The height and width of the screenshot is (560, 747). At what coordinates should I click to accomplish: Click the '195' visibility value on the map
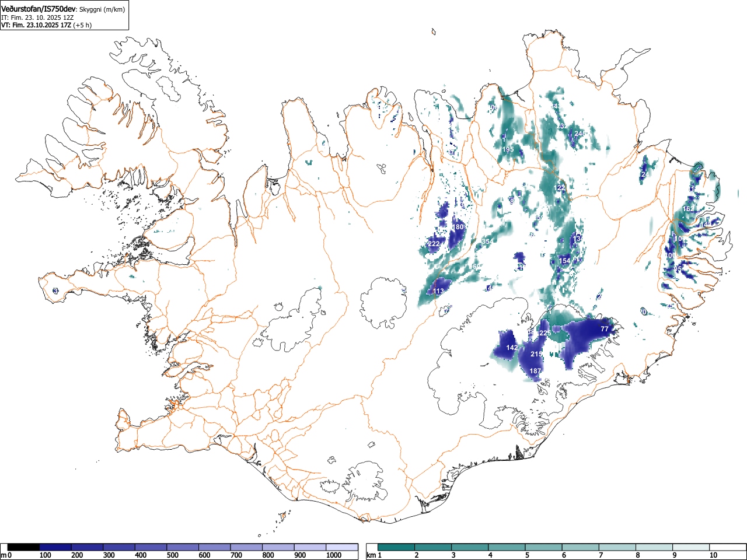pos(508,149)
